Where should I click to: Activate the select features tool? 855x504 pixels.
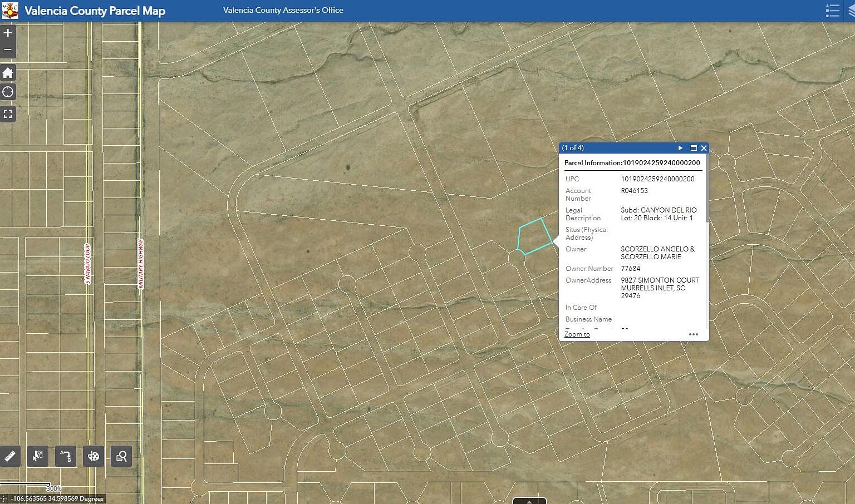click(x=37, y=456)
